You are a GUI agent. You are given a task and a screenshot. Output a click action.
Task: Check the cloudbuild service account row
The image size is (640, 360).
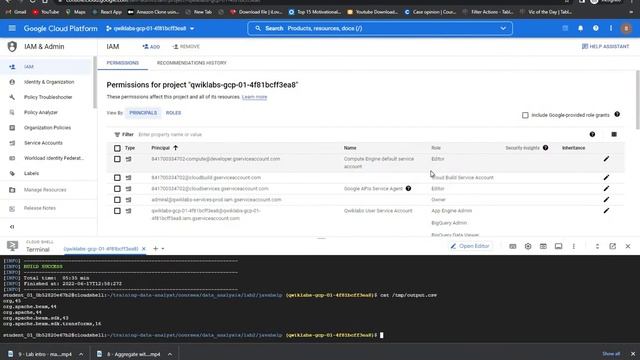(x=117, y=178)
